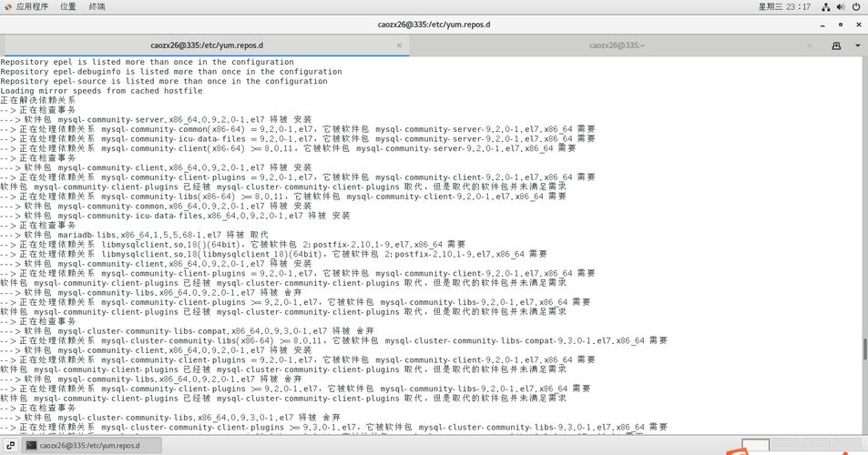Click the libmysqlclient.so.18()(64bit) dependency line
Viewport: 868px width, 455px height.
click(x=232, y=245)
